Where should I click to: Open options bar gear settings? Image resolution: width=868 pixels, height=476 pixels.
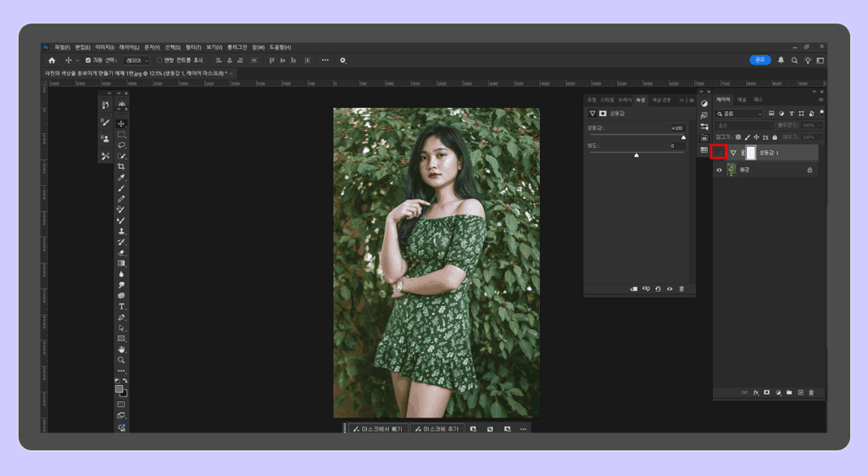click(342, 60)
